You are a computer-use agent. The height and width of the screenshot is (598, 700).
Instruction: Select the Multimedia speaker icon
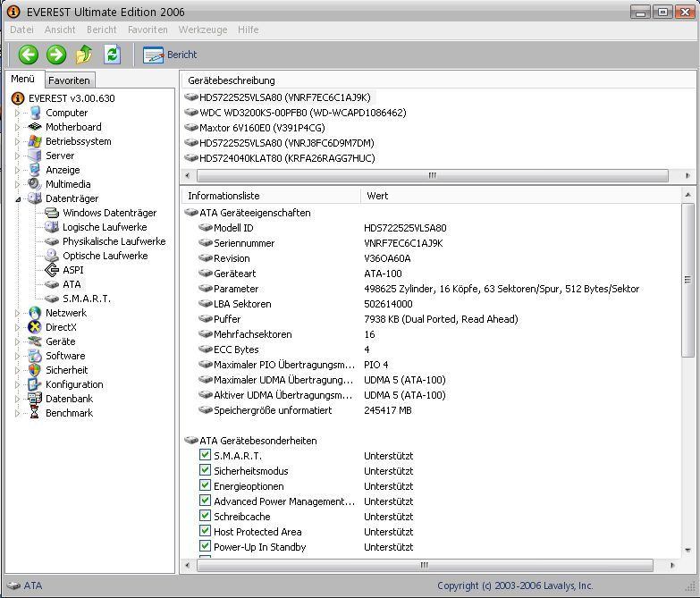click(x=35, y=184)
